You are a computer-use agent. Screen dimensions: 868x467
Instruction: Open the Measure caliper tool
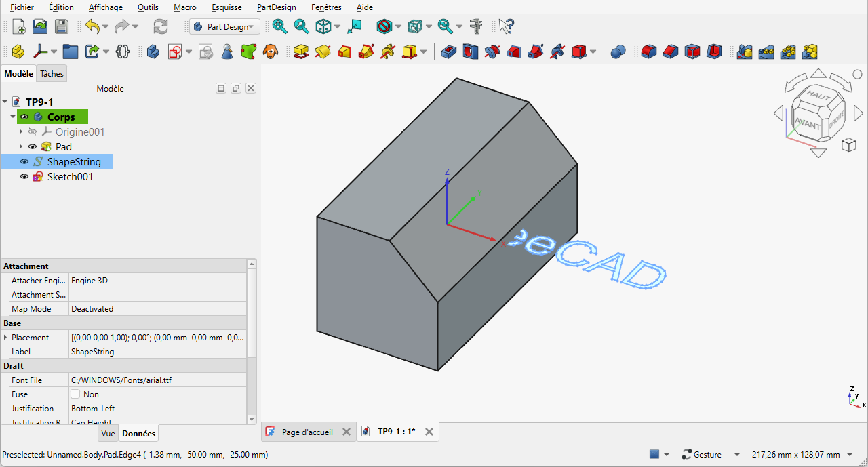[x=476, y=26]
